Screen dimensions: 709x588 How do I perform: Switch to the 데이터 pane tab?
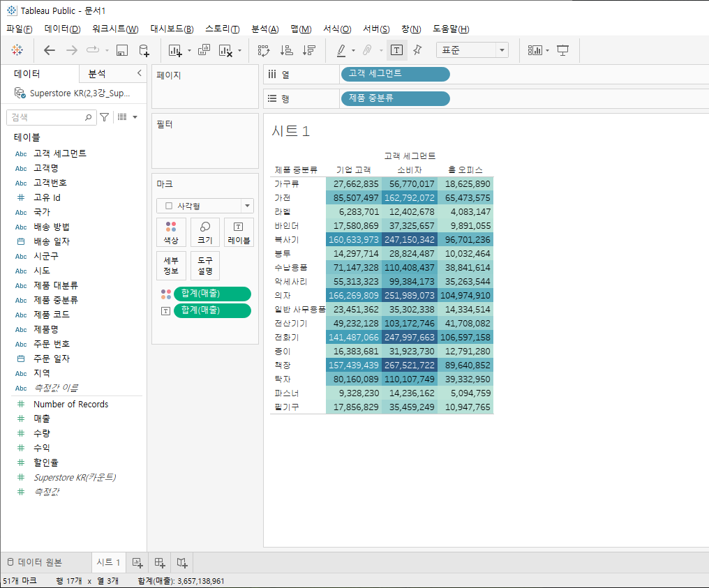point(27,74)
